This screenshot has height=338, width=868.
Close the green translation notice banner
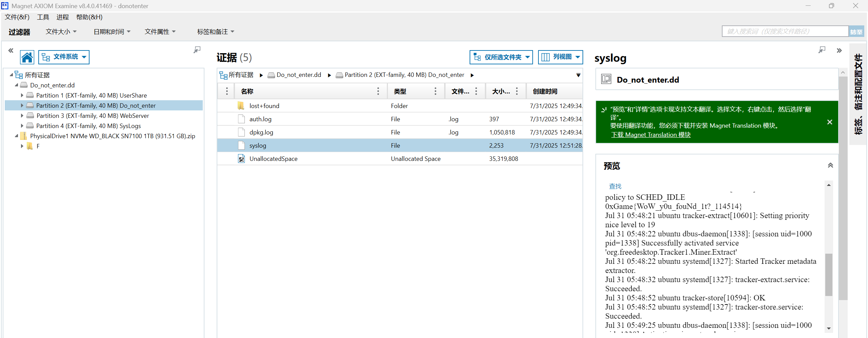830,122
